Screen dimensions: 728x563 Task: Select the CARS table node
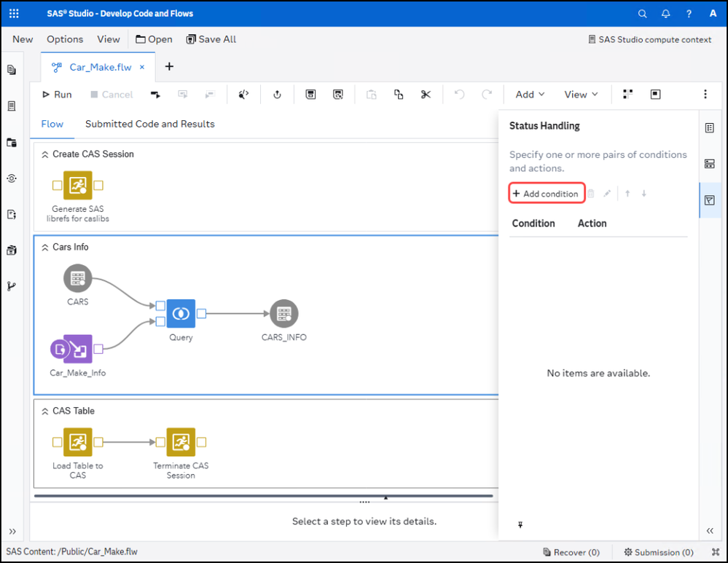pyautogui.click(x=77, y=278)
